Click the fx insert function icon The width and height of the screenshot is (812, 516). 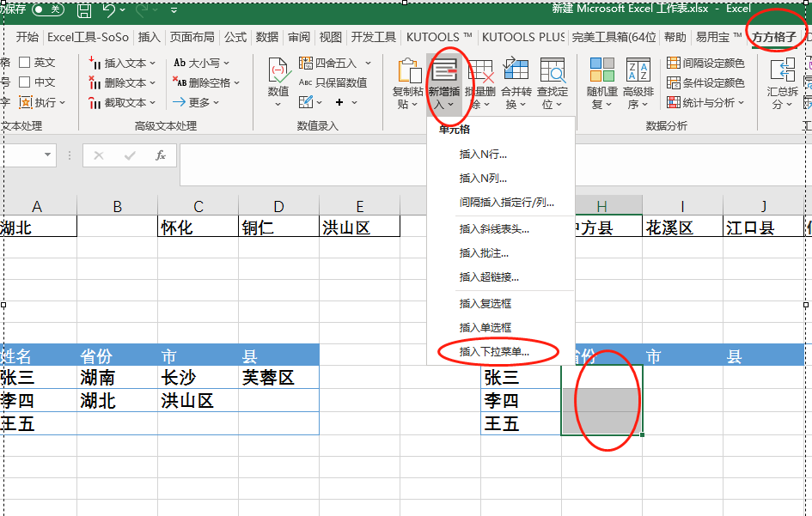coord(161,155)
